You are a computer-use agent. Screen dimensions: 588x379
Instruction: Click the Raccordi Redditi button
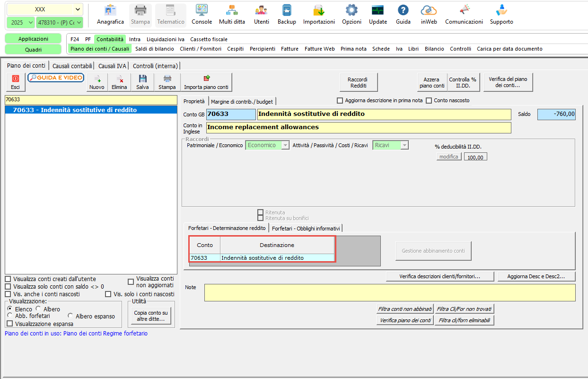coord(360,82)
